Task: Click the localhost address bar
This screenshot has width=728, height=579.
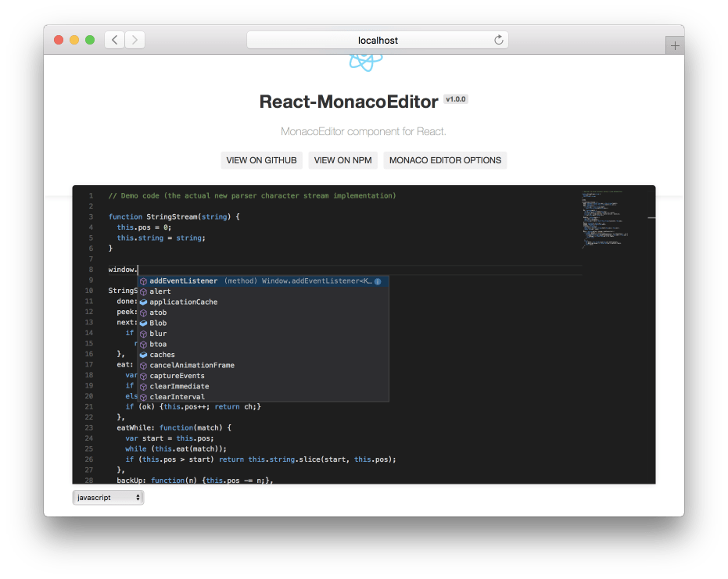Action: coord(378,39)
